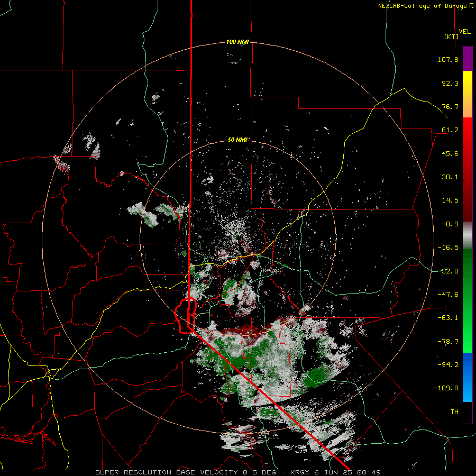Pick the blue color bar segment
This screenshot has height=476, width=476.
(467, 377)
